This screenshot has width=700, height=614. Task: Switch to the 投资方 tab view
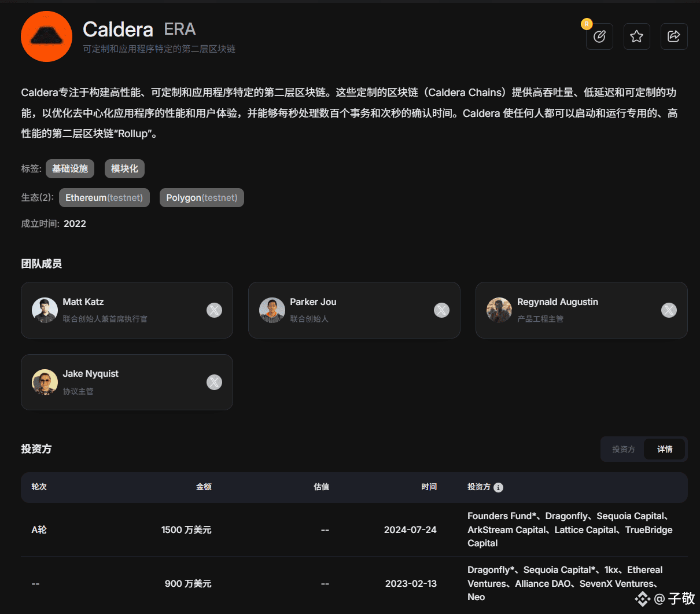tap(624, 449)
